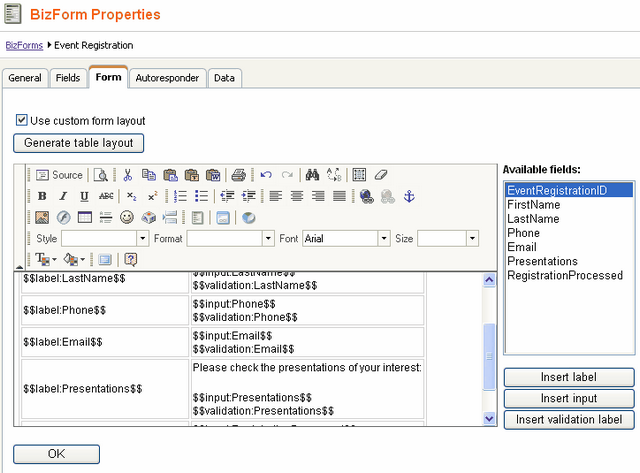Center align text

297,196
